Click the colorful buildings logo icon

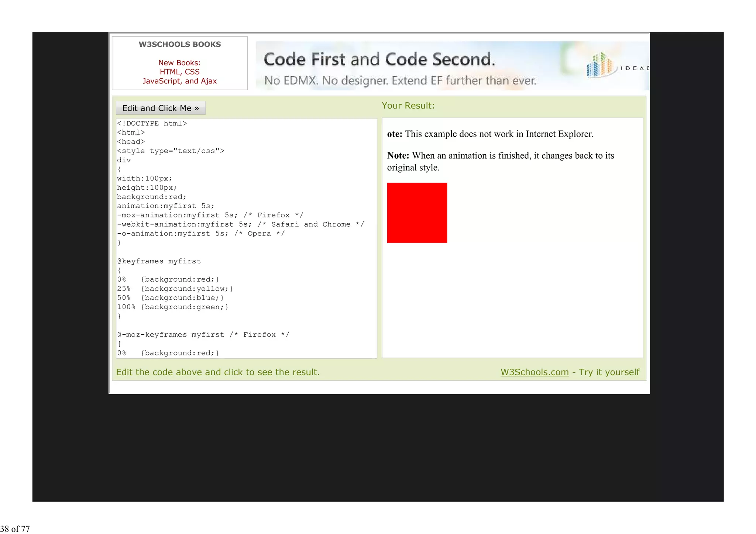pos(601,65)
